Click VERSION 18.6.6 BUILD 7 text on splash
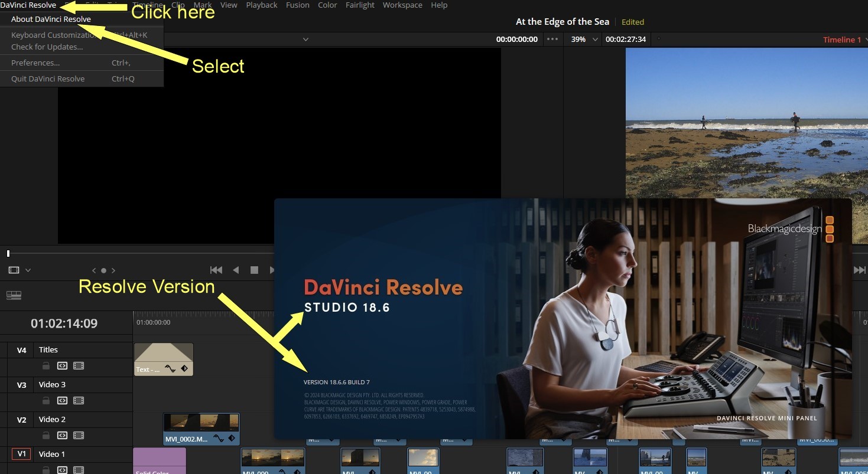This screenshot has height=474, width=868. [x=337, y=383]
